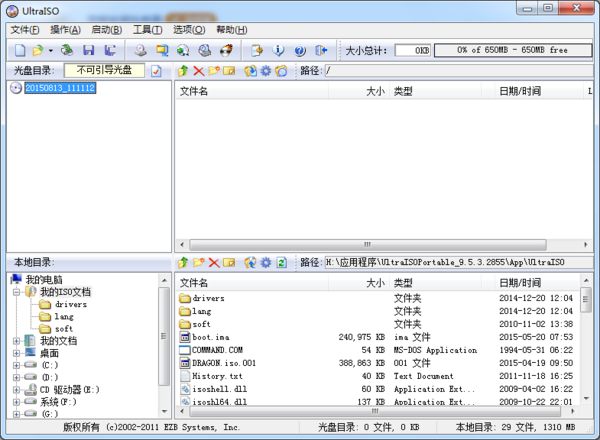This screenshot has width=600, height=440.
Task: Select DRAGON.iso.001 in the local file list
Action: click(x=224, y=363)
